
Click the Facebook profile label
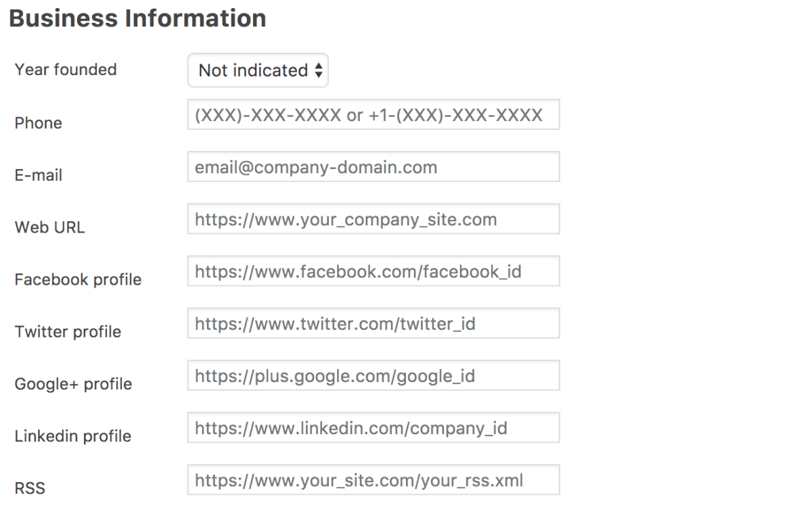point(78,279)
